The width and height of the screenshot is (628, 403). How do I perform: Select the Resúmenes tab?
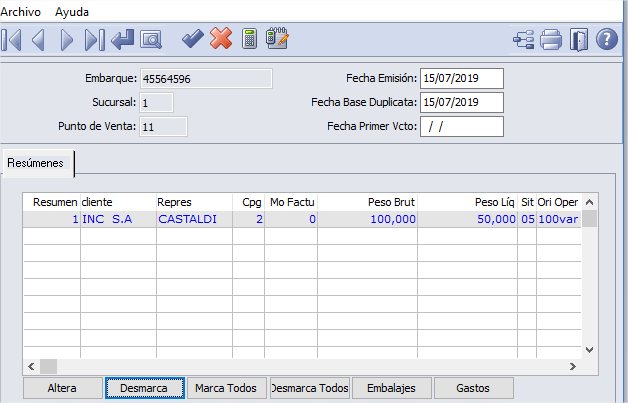38,163
